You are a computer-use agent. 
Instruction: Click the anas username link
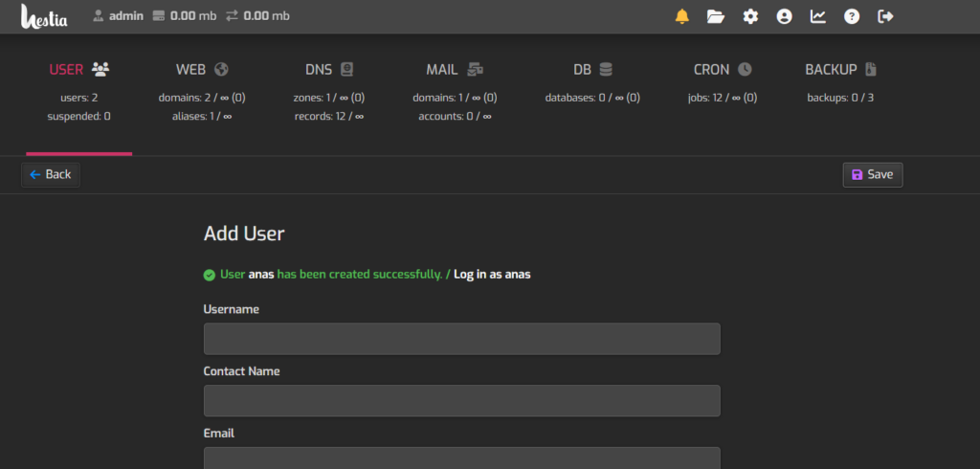tap(261, 275)
